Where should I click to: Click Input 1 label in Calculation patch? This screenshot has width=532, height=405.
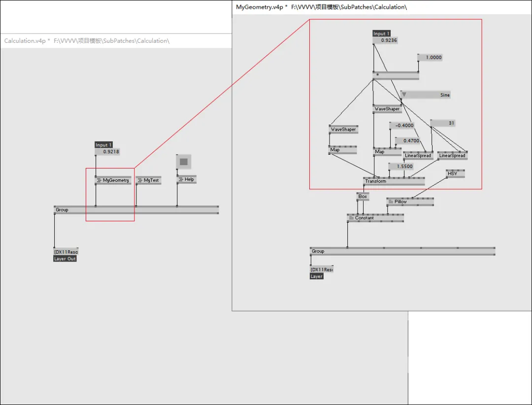[x=103, y=145]
